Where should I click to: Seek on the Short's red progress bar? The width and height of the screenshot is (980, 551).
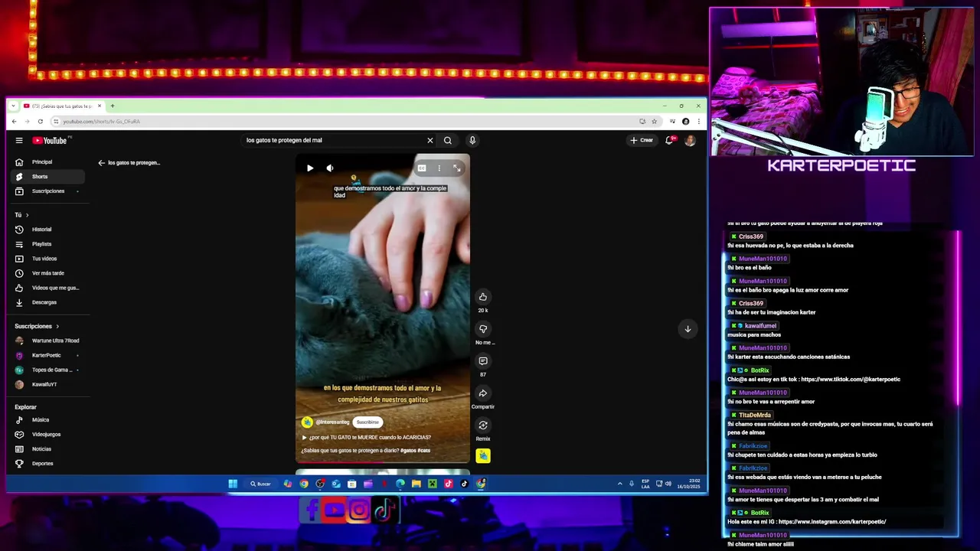tap(383, 462)
